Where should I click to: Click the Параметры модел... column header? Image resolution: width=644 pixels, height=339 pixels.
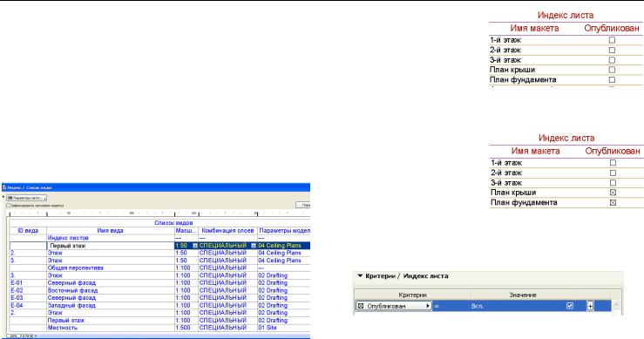284,231
